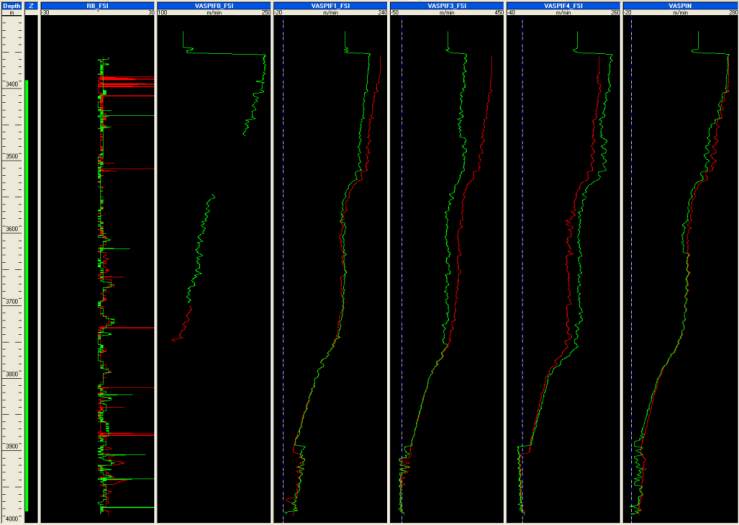This screenshot has height=525, width=739.
Task: Click the scale row under RB_FSI header
Action: tap(97, 13)
